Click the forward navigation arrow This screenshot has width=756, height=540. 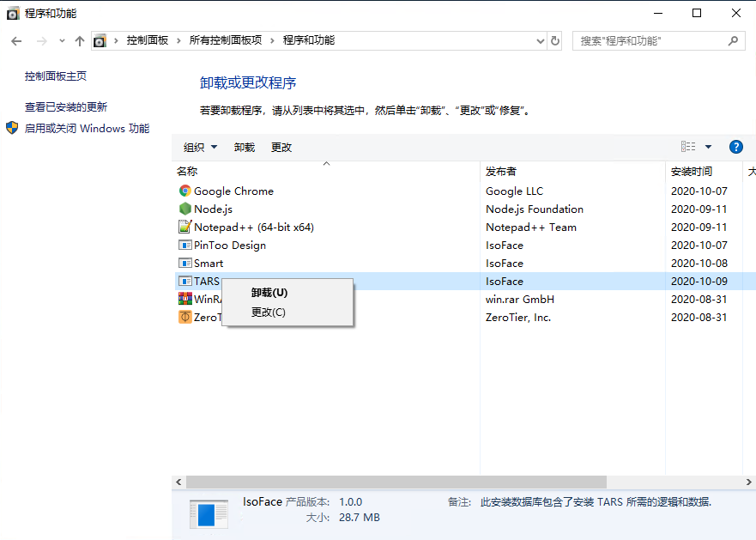pyautogui.click(x=42, y=41)
